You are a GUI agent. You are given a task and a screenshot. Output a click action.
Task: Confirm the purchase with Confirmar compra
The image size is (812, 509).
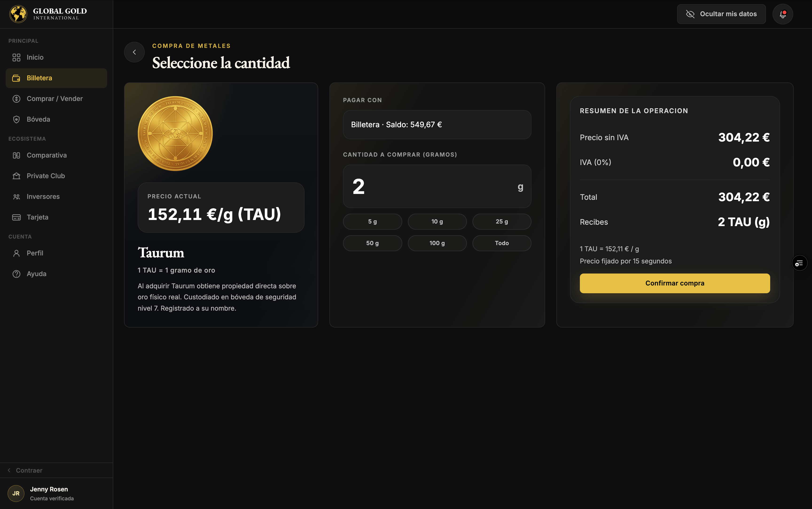pyautogui.click(x=675, y=283)
